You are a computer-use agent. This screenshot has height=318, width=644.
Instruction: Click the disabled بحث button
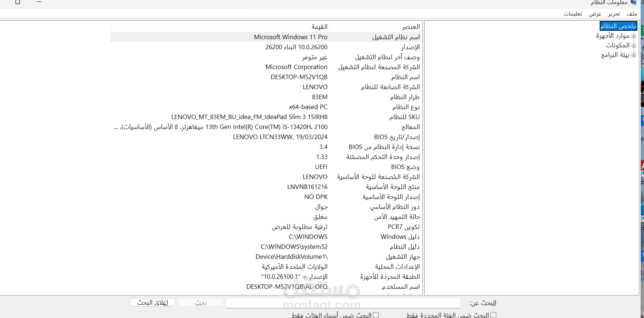tap(201, 302)
